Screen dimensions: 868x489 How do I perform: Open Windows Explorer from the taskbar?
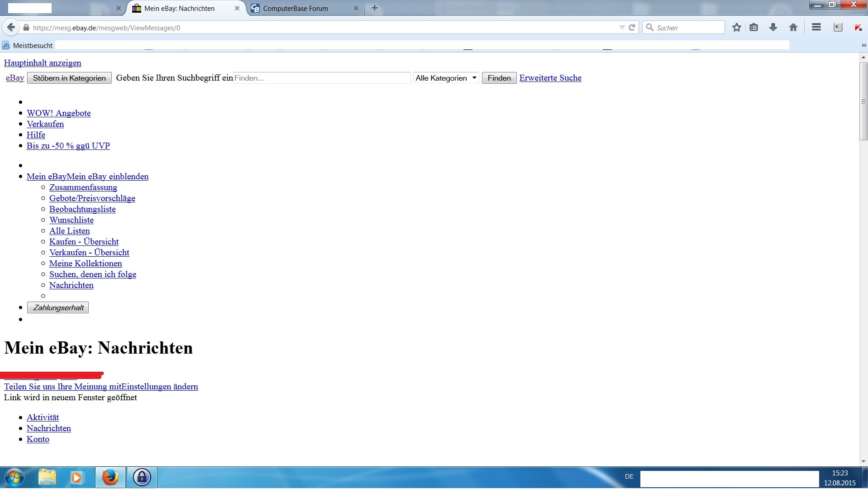(x=47, y=477)
